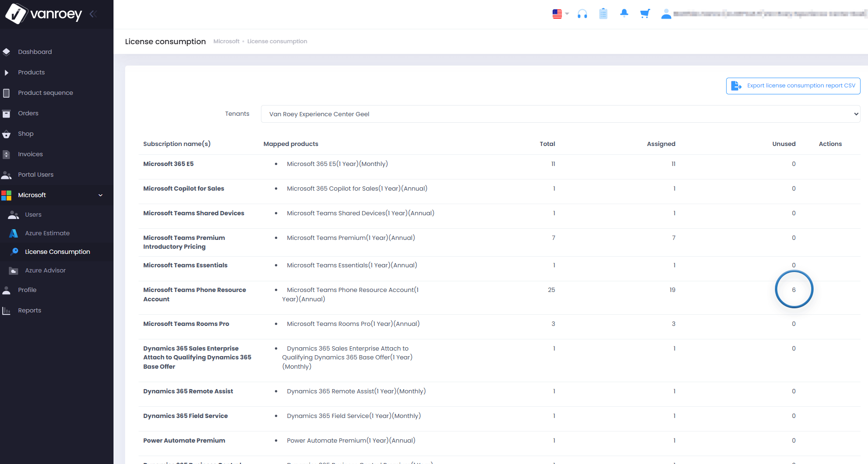Click the Microsoft Teams Essentials subscription name
The height and width of the screenshot is (464, 868).
pos(185,265)
